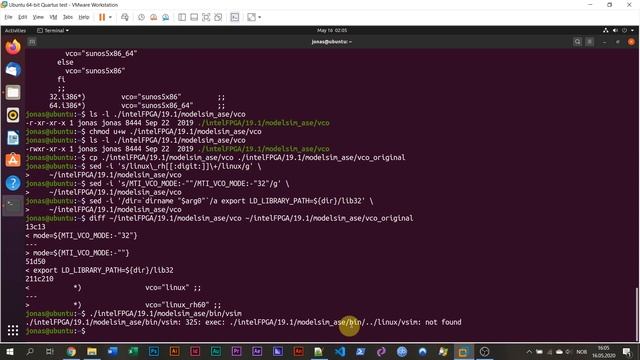Switch to Unity mode

(218, 17)
